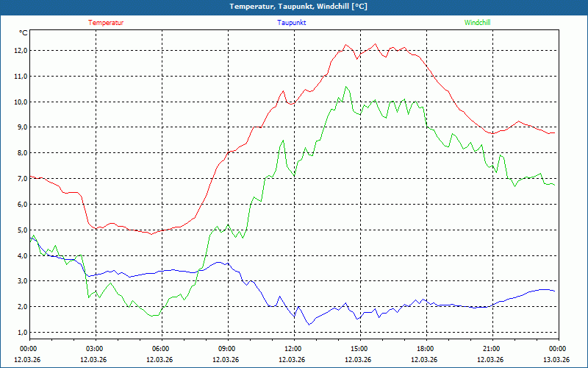Screen dimensions: 588x368
Task: Select the 12:00 time axis label
Action: [293, 349]
